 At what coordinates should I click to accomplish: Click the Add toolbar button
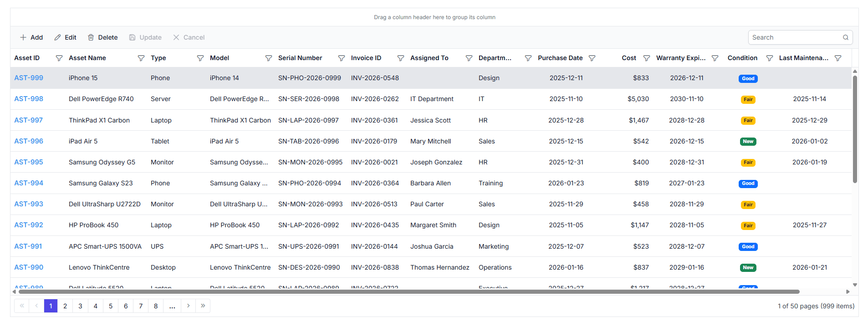pos(31,37)
